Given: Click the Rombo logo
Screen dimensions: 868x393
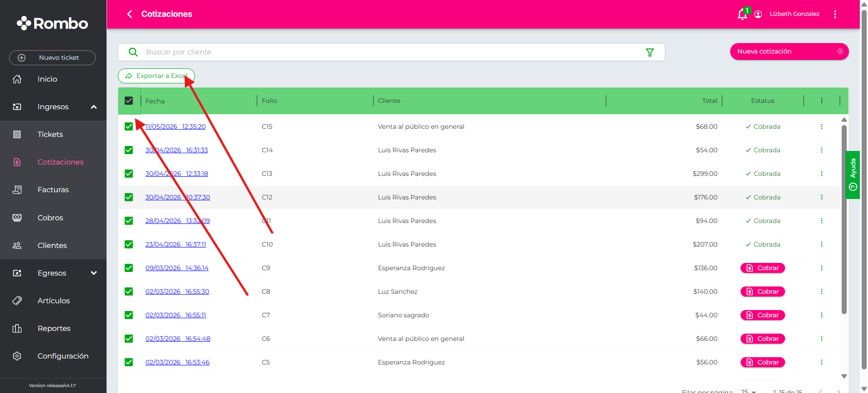Looking at the screenshot, I should [x=53, y=23].
